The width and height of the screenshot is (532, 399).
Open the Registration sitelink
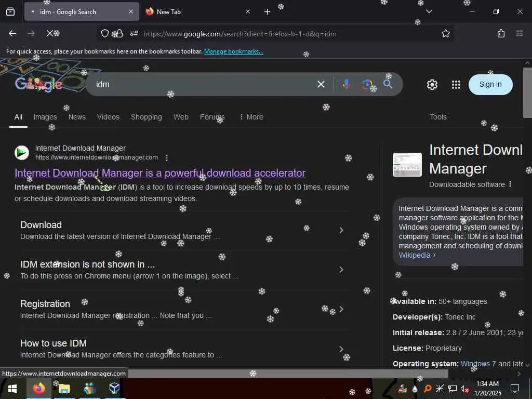(45, 303)
